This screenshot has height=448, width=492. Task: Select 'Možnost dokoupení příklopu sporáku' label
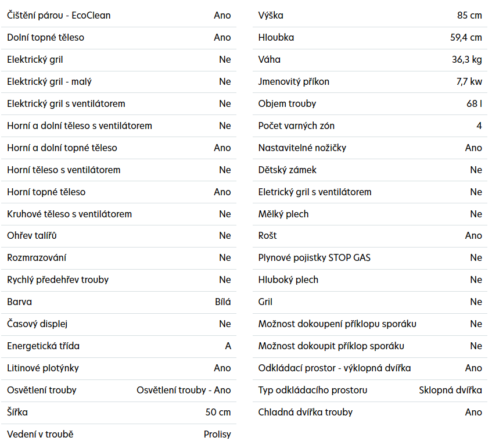tap(337, 324)
